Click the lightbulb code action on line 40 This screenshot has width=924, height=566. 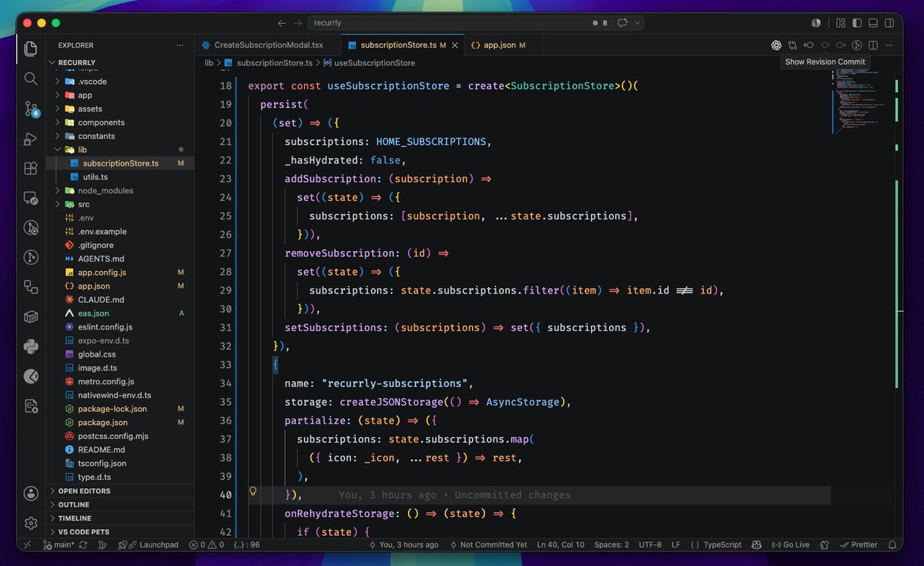point(252,491)
